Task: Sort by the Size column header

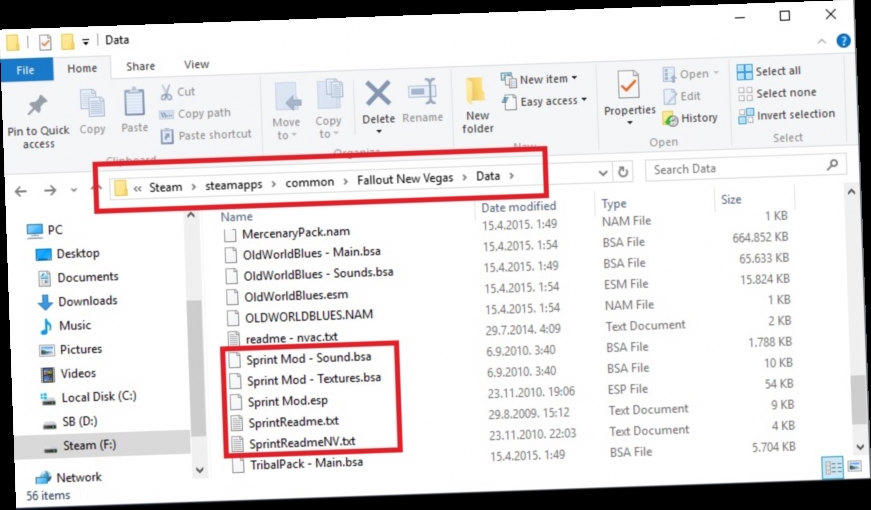Action: [x=731, y=199]
